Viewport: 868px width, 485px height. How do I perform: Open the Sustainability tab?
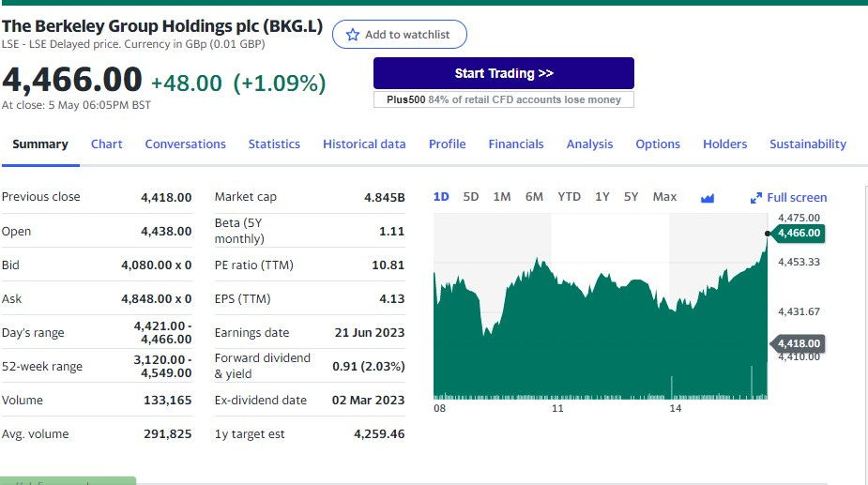tap(808, 144)
